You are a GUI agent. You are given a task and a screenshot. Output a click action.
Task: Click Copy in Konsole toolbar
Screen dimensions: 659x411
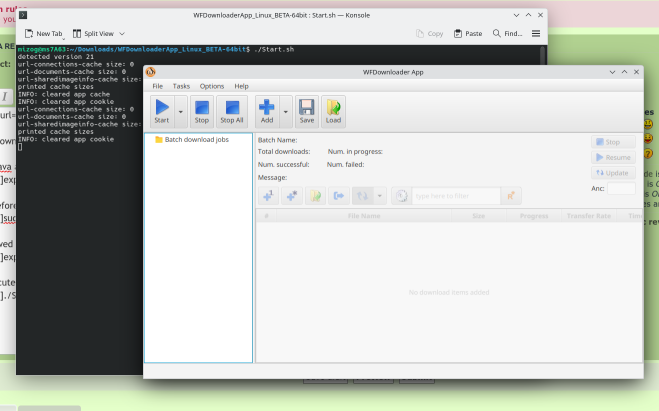coord(430,34)
